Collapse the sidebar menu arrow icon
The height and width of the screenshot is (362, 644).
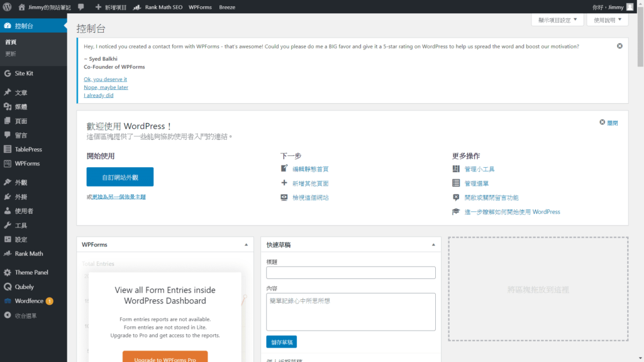point(8,315)
